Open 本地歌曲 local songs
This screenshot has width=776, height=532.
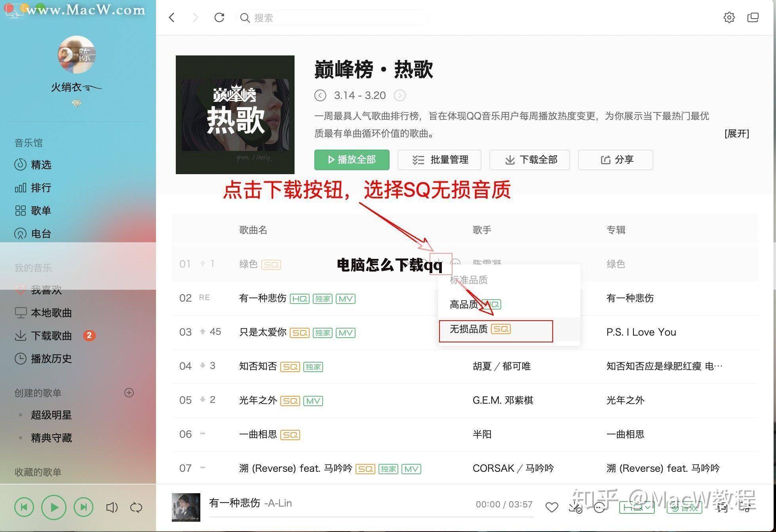pyautogui.click(x=44, y=313)
